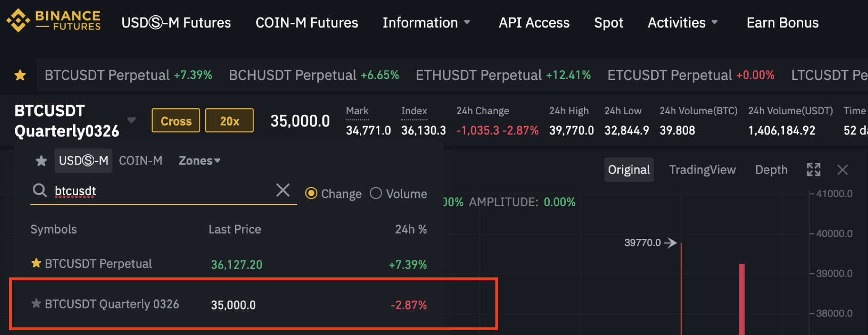
Task: Click the search magnifier icon
Action: pyautogui.click(x=39, y=190)
